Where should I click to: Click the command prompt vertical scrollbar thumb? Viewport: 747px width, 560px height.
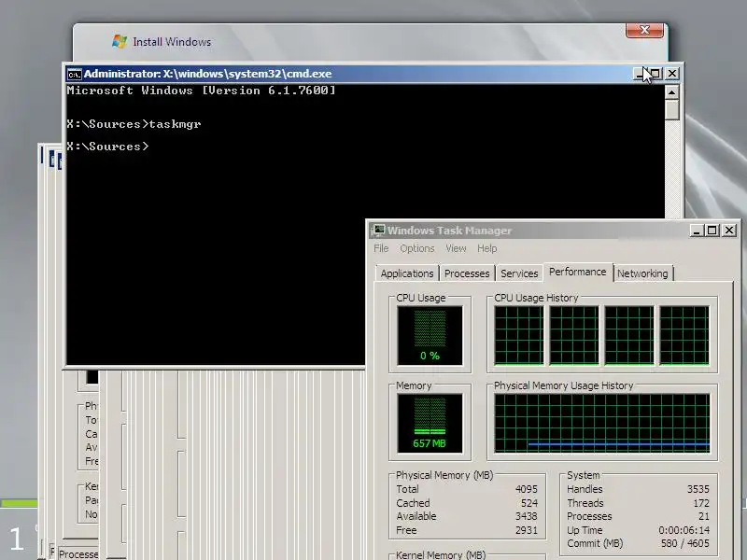click(x=671, y=109)
